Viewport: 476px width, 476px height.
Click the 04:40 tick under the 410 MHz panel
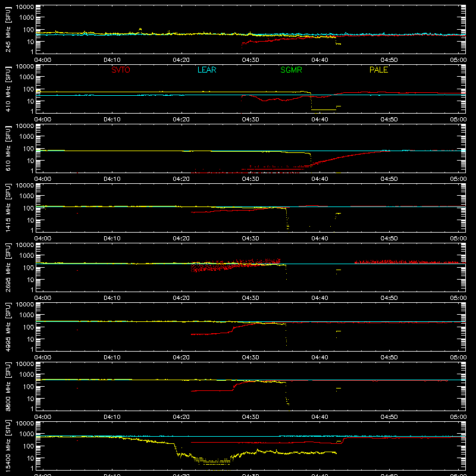[x=320, y=120]
